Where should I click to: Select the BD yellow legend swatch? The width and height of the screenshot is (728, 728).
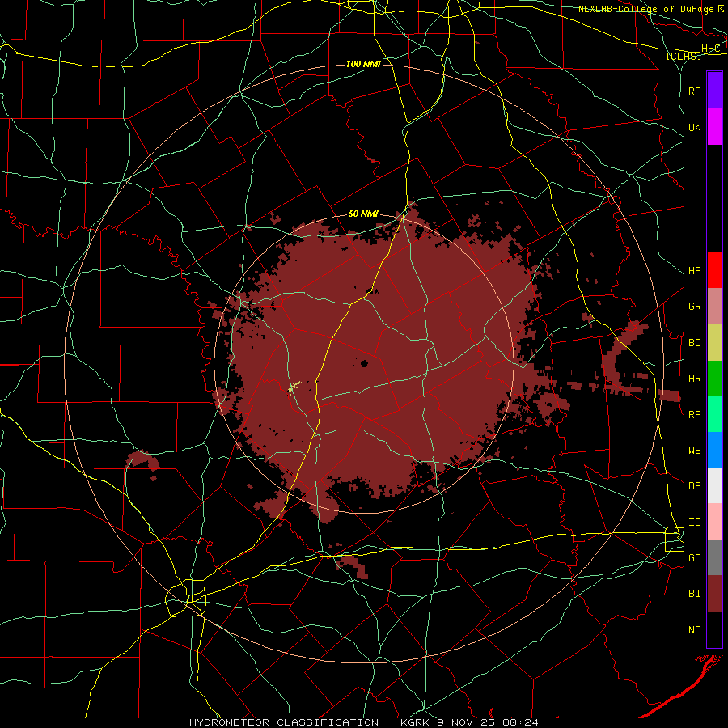click(x=714, y=342)
